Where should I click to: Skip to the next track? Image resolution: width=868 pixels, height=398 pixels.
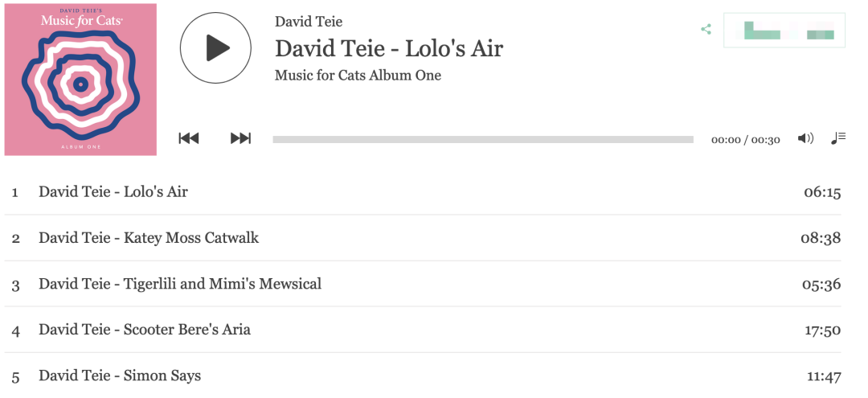(x=240, y=139)
